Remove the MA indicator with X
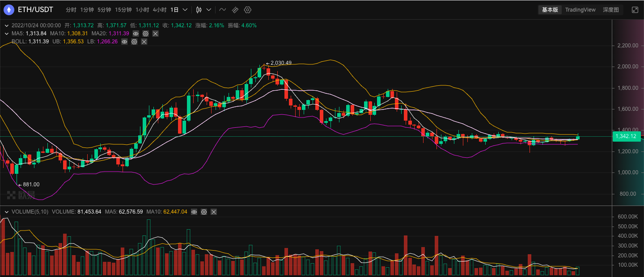 pos(155,34)
